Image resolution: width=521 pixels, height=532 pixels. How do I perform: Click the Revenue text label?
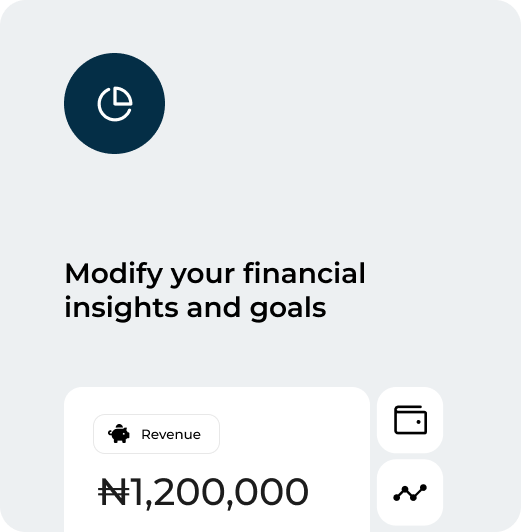[x=171, y=434]
